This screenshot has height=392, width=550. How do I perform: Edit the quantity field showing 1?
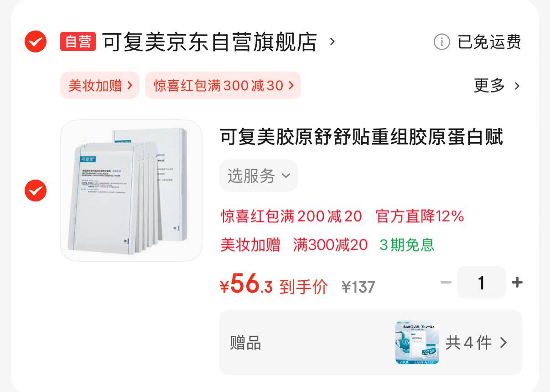click(481, 283)
